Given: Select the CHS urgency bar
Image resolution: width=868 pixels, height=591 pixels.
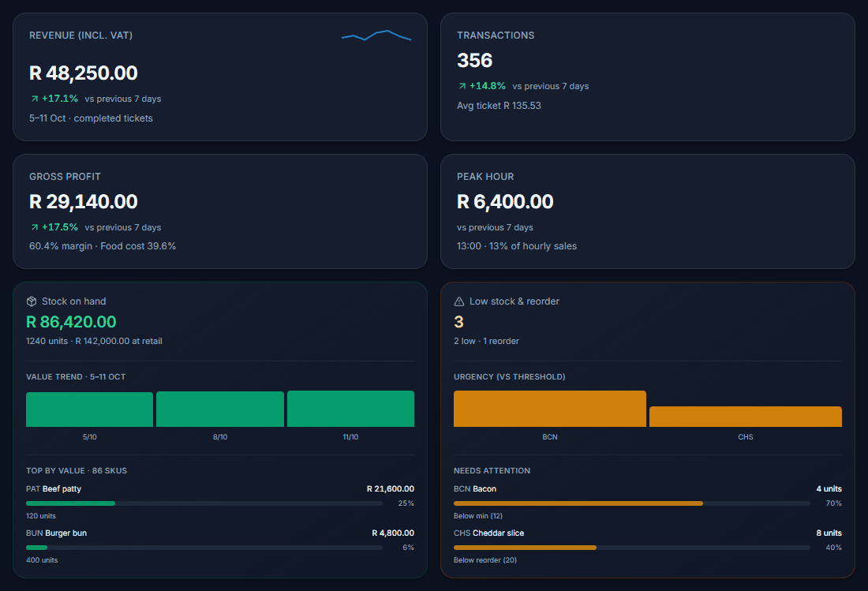Looking at the screenshot, I should [745, 417].
